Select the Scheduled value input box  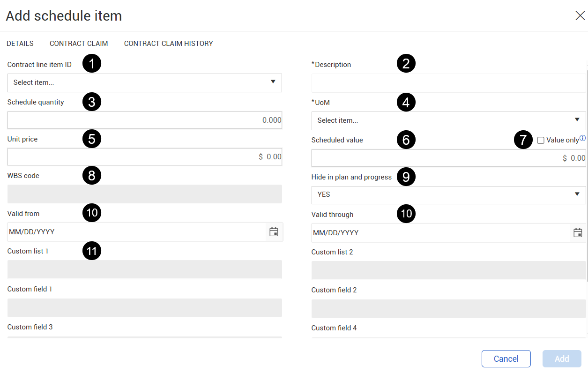(x=448, y=158)
